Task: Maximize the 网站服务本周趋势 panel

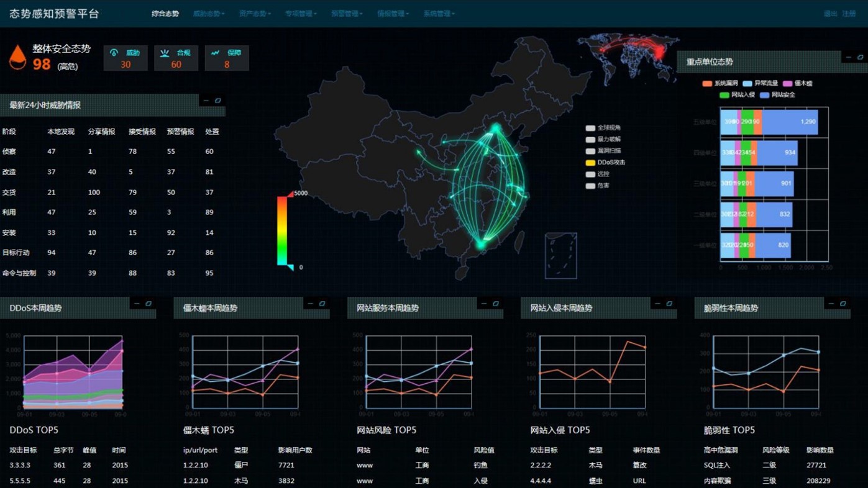Action: tap(495, 304)
